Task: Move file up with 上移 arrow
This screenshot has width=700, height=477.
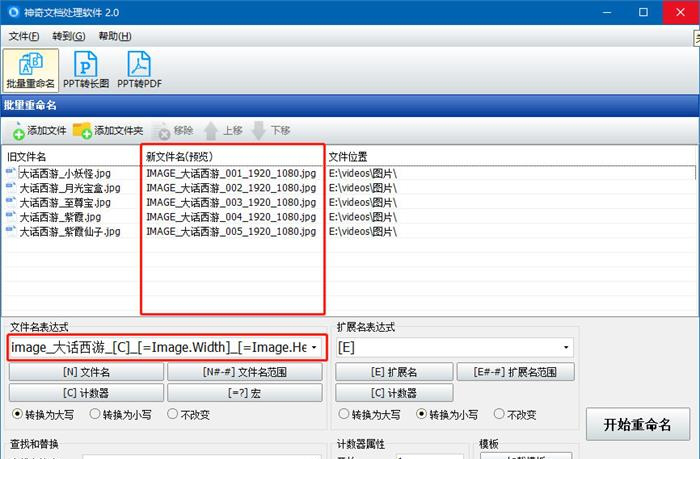Action: [x=211, y=131]
